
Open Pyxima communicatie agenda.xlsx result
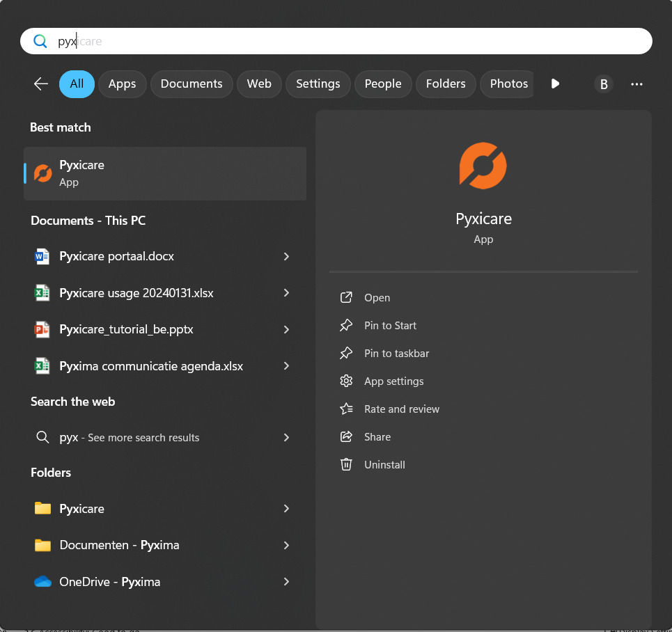[x=165, y=366]
